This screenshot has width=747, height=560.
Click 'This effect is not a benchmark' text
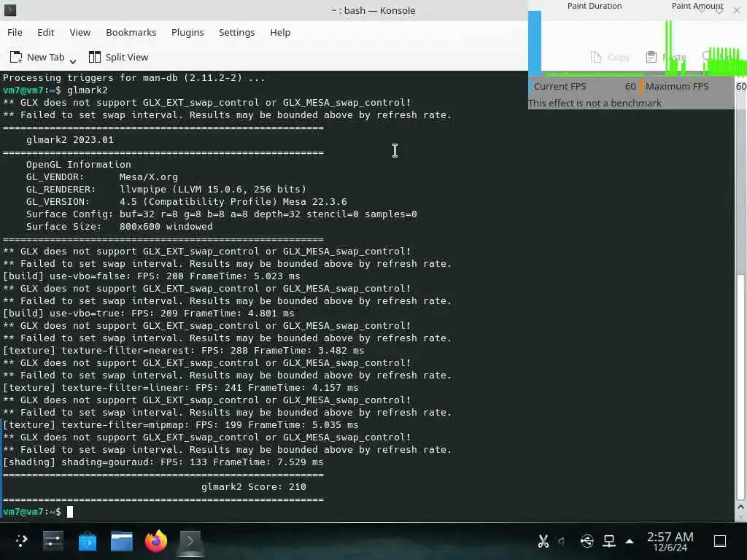[x=595, y=103]
